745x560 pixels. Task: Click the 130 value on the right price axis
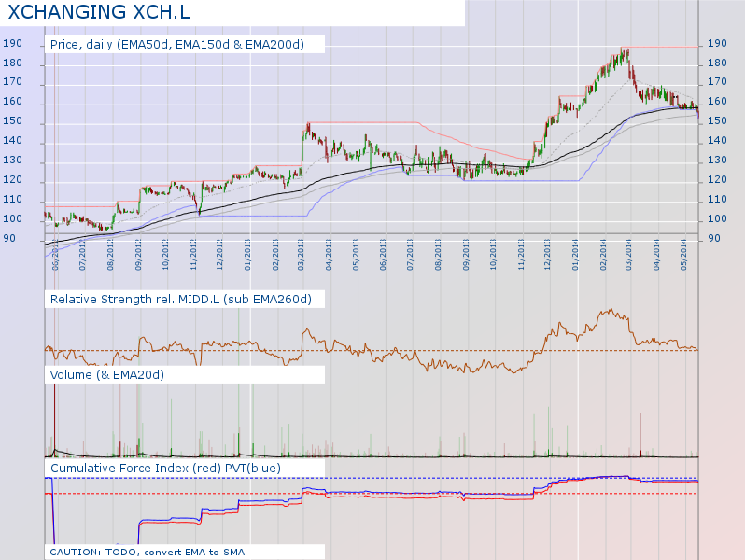pos(717,161)
